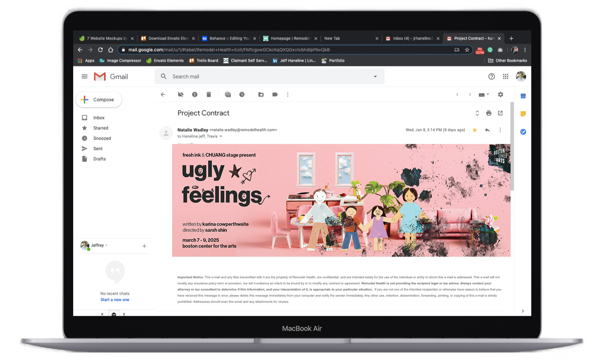Compose a new email
This screenshot has height=364, width=603.
point(99,100)
